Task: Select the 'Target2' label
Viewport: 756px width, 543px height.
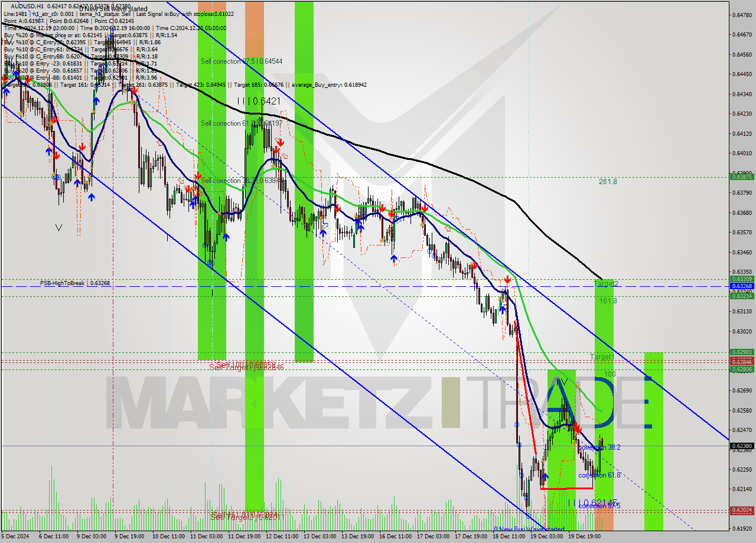Action: 606,284
